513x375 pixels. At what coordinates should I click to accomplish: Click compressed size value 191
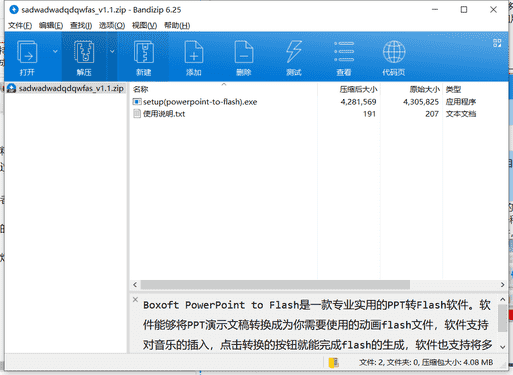point(369,114)
